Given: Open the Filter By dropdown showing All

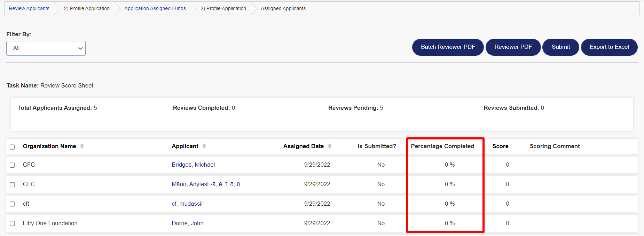Looking at the screenshot, I should [46, 48].
